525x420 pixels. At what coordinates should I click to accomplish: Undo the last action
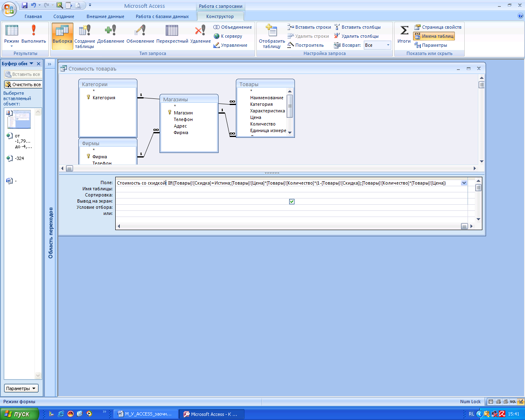[34, 6]
